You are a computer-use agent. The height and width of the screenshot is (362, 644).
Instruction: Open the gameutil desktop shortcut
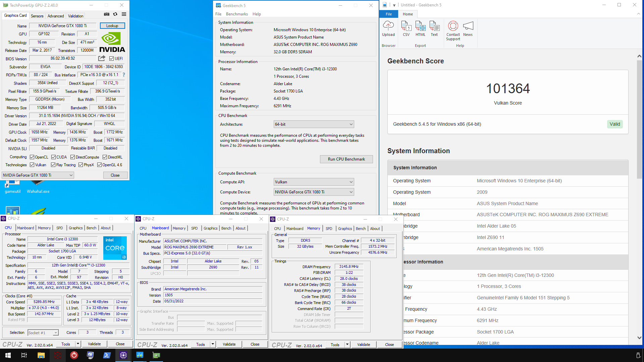[x=12, y=187]
